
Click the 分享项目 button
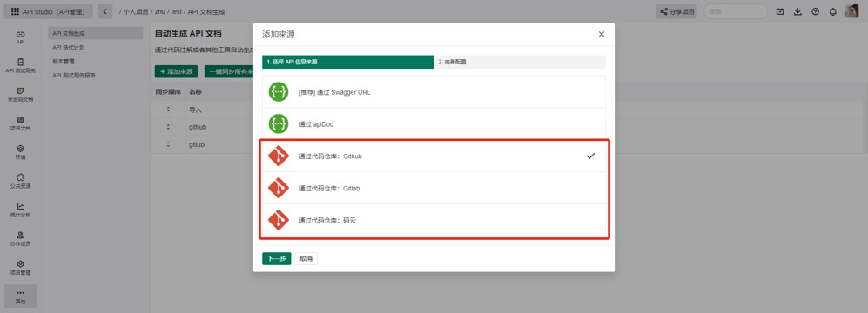(676, 11)
